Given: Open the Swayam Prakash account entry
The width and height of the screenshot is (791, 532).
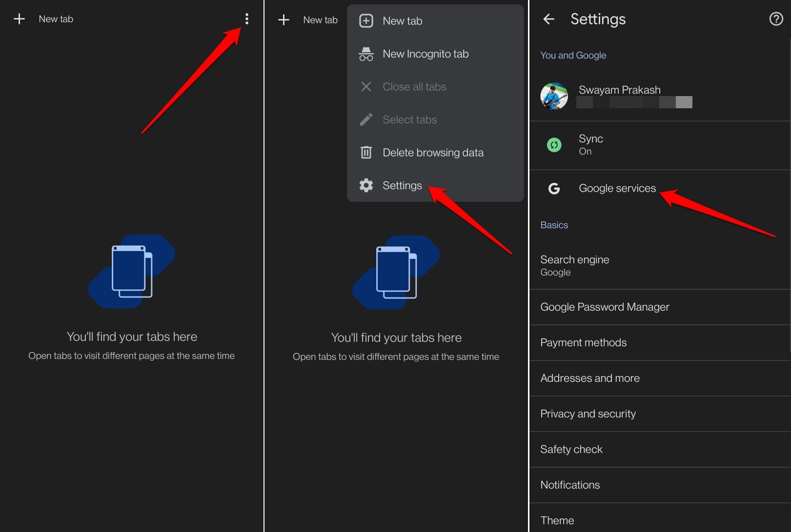Looking at the screenshot, I should tap(660, 96).
